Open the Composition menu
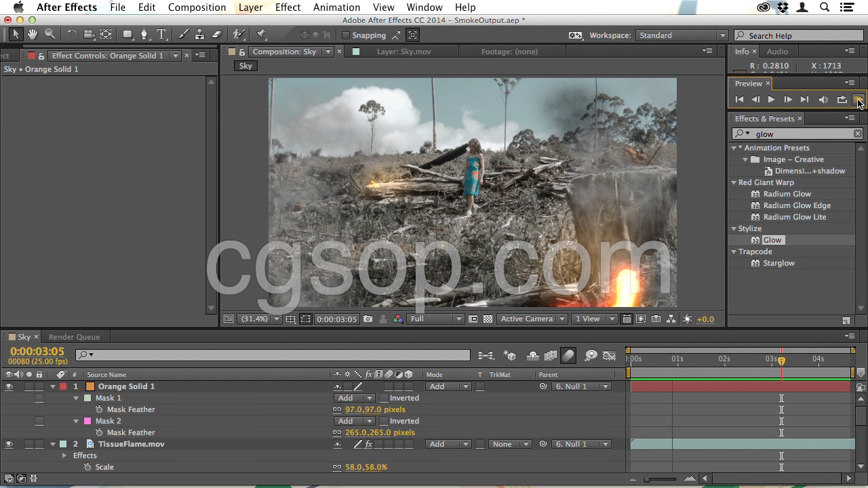 point(197,7)
